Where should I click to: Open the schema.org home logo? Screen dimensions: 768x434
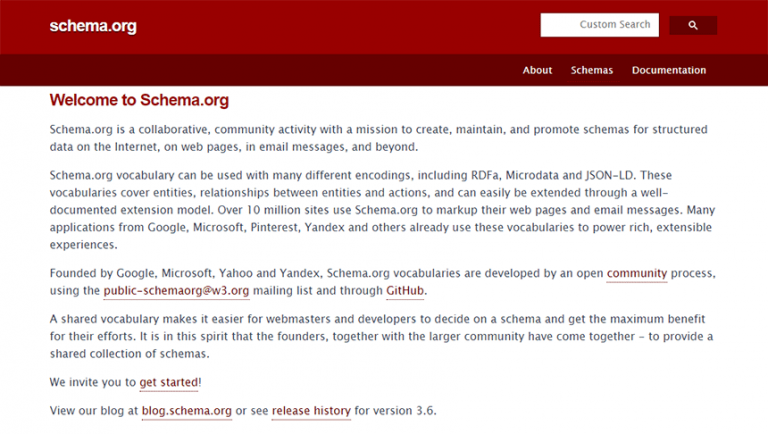pos(93,26)
